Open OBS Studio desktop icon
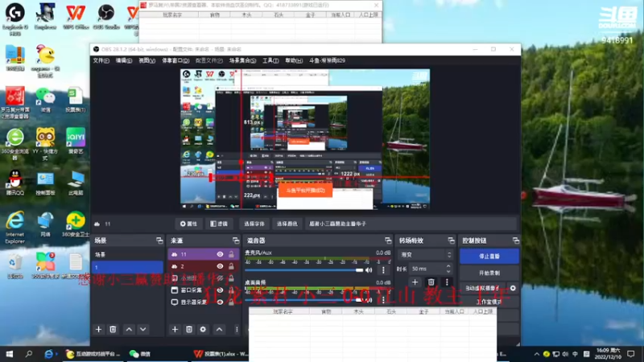The image size is (644, 362). point(106,17)
